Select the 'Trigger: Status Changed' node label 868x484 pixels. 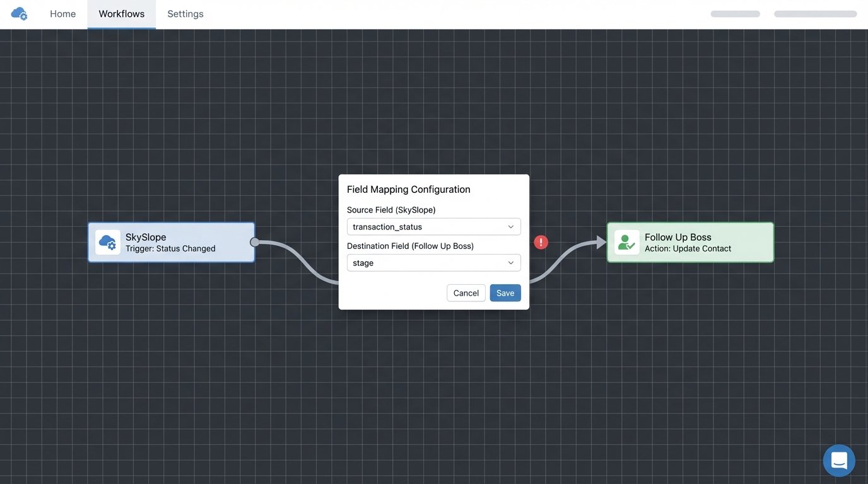pyautogui.click(x=170, y=248)
